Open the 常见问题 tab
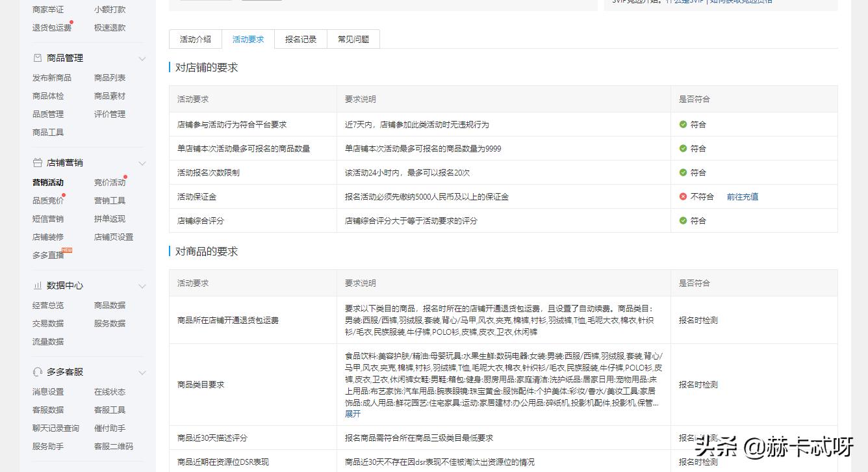The image size is (868, 472). [x=353, y=39]
